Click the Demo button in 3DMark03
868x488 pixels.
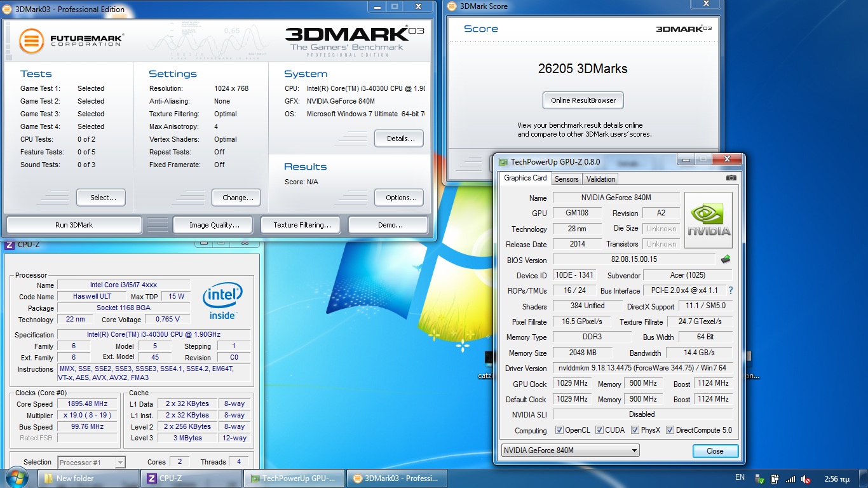click(390, 225)
